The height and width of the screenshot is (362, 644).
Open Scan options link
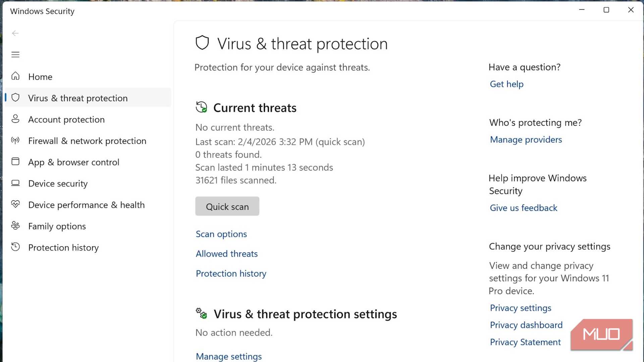(x=221, y=234)
